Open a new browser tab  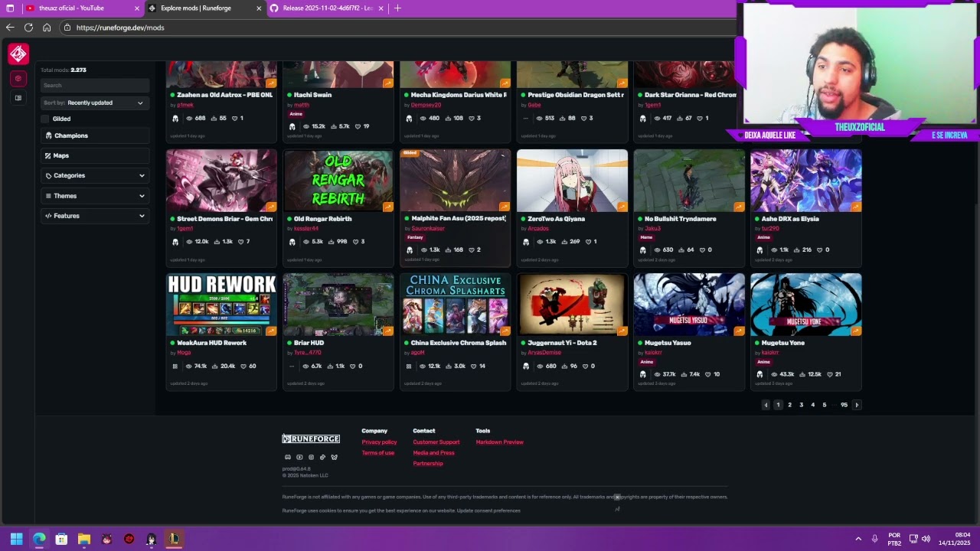coord(397,8)
